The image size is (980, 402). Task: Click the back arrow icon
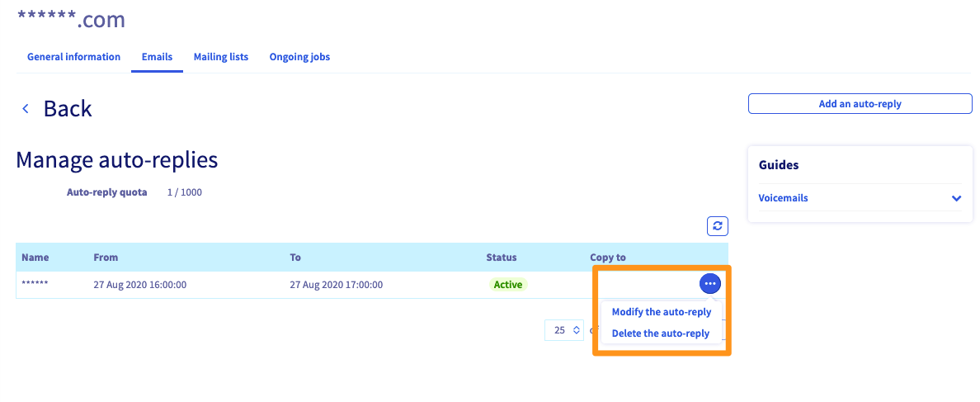click(x=26, y=109)
